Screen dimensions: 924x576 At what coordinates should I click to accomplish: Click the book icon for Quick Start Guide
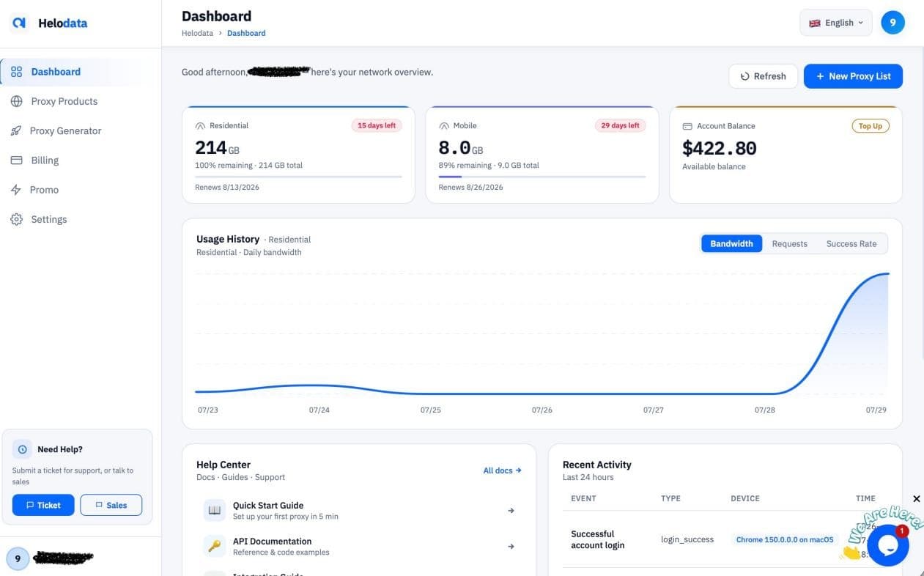click(x=215, y=510)
